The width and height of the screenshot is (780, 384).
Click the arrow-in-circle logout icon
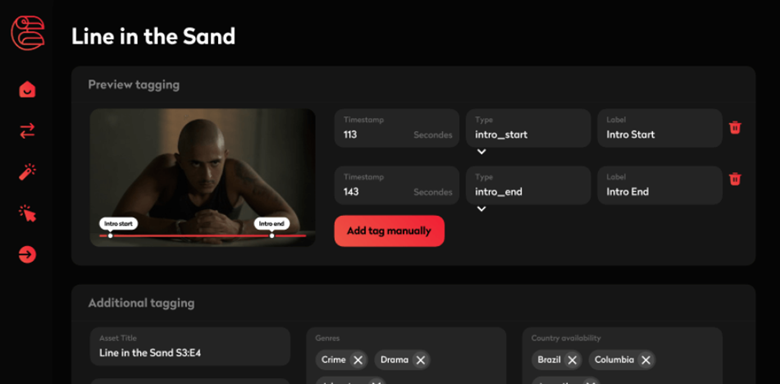coord(27,255)
